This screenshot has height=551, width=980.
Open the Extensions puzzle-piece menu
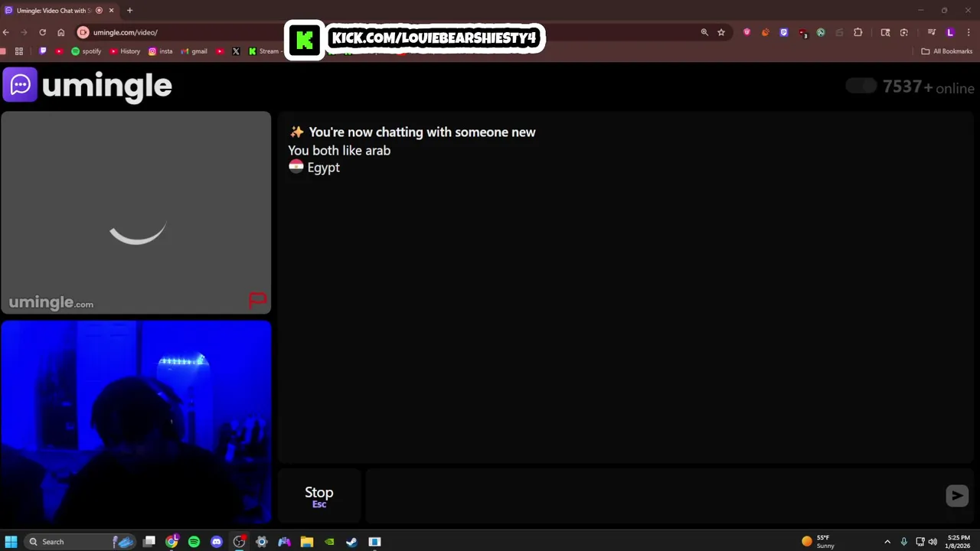[x=857, y=32]
